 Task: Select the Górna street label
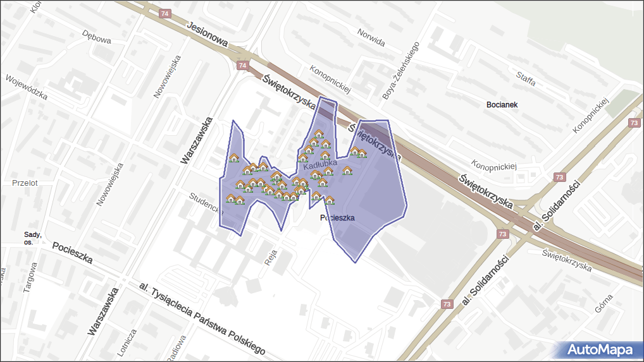604,303
